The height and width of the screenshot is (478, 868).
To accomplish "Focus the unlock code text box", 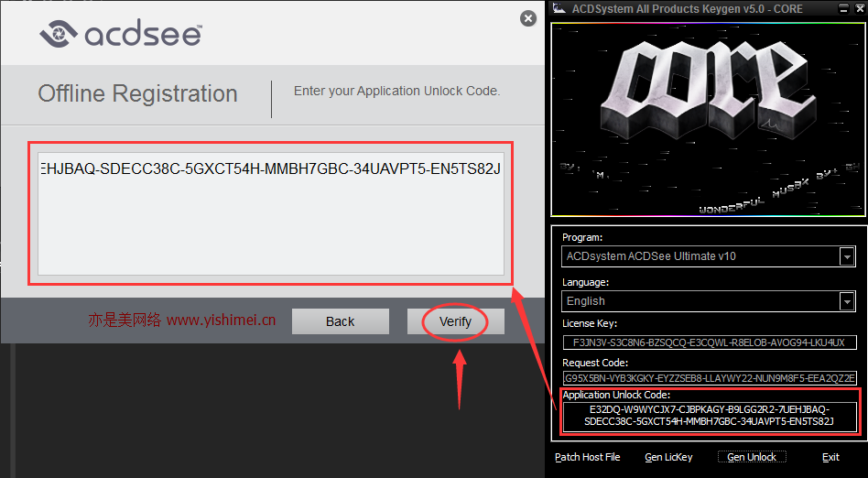I will click(x=271, y=213).
